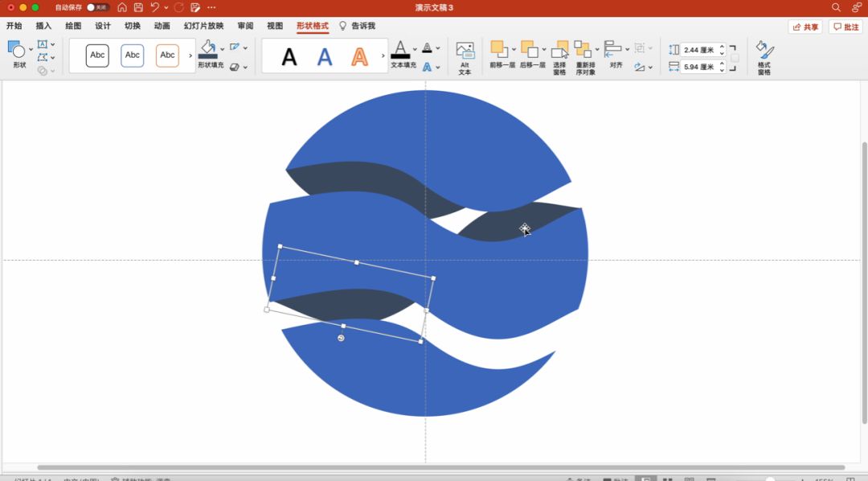Click the 前移一层 bring forward icon
Viewport: 868px width, 481px height.
coord(499,49)
